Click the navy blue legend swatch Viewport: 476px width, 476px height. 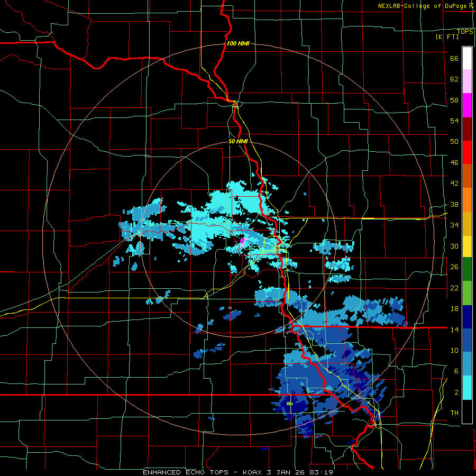point(467,317)
